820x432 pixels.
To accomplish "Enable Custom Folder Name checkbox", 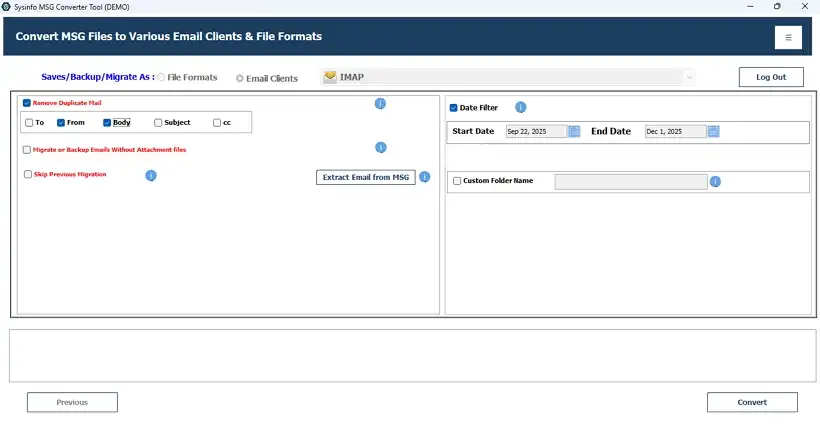I will coord(457,181).
